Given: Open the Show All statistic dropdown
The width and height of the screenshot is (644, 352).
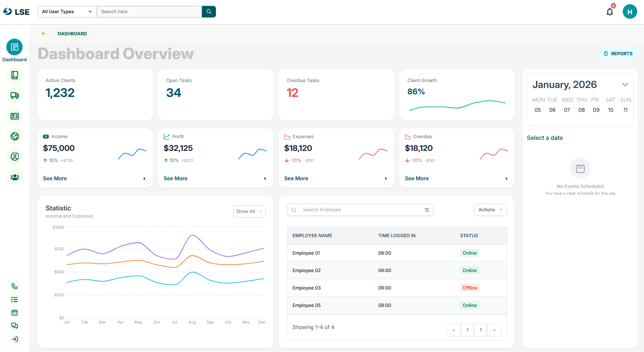Looking at the screenshot, I should tap(249, 211).
